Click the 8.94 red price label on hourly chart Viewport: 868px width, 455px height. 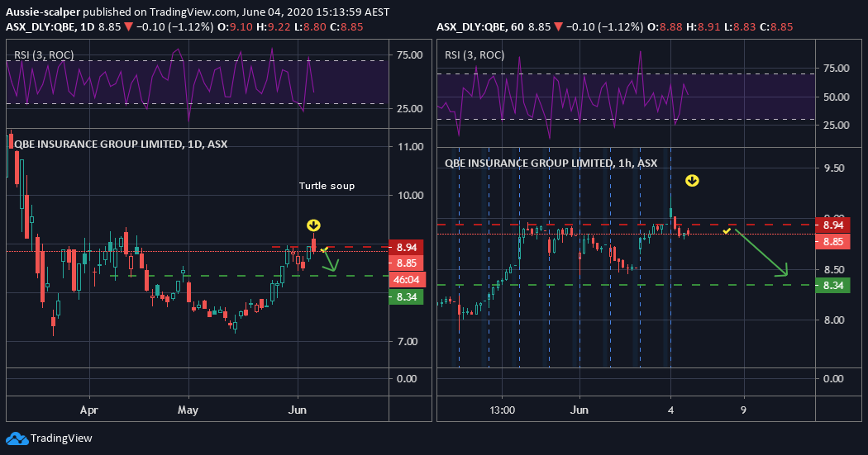(833, 225)
